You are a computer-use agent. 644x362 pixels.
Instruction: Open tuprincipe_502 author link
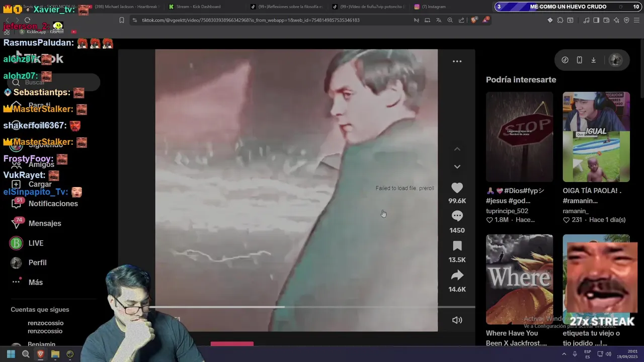coord(507,211)
